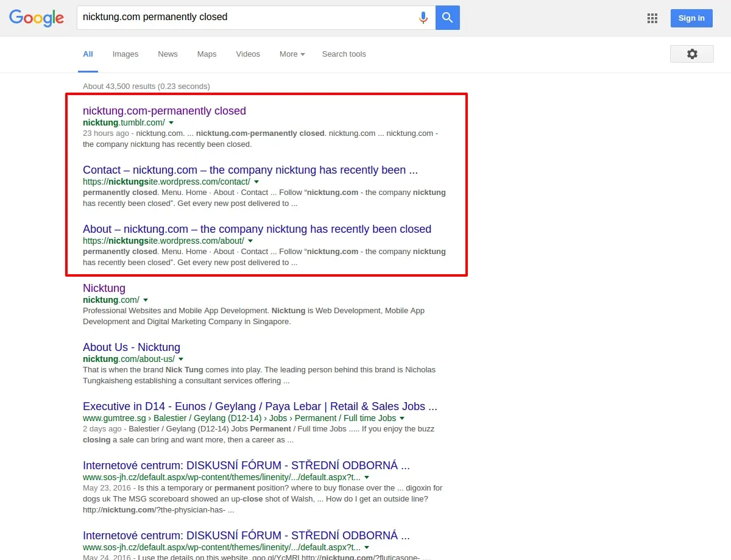This screenshot has width=731, height=560.
Task: Open the 'About – nicktung.com' result link
Action: [x=257, y=229]
